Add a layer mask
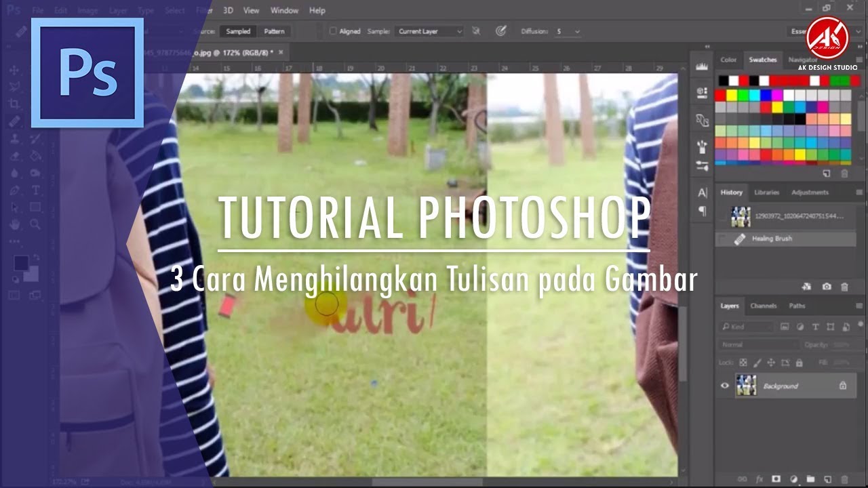This screenshot has width=868, height=488. tap(777, 479)
